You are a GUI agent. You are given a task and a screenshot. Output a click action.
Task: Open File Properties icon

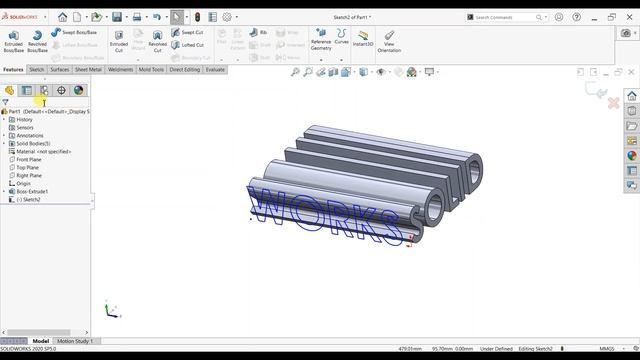coord(213,17)
